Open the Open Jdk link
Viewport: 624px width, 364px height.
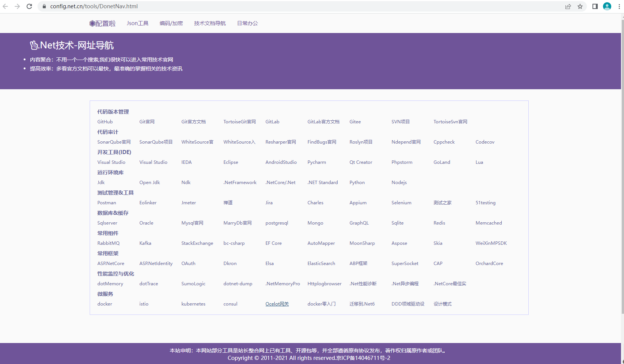[x=150, y=183]
